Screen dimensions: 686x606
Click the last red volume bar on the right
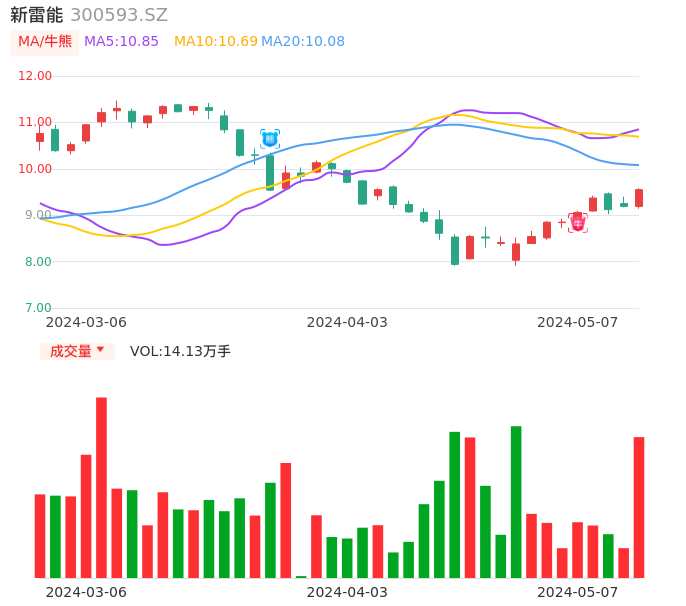(x=639, y=507)
